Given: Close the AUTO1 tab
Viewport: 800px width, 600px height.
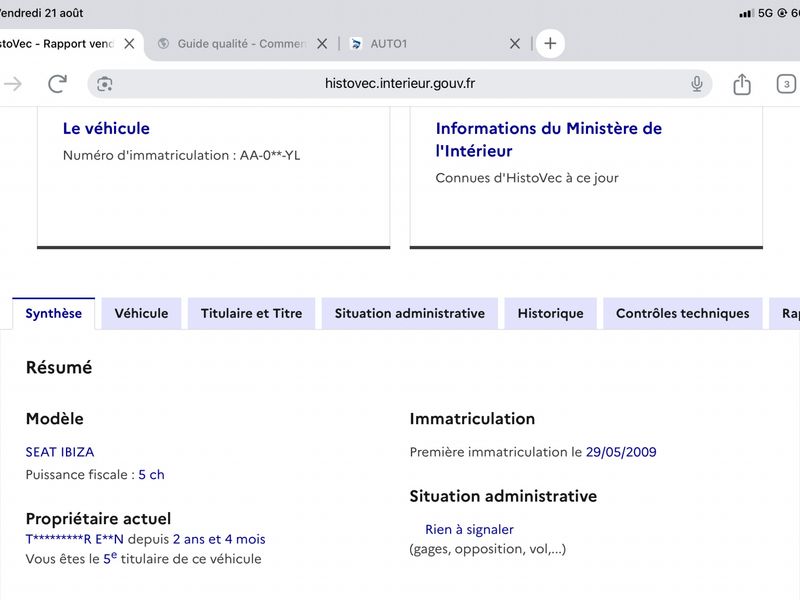Looking at the screenshot, I should coord(515,44).
